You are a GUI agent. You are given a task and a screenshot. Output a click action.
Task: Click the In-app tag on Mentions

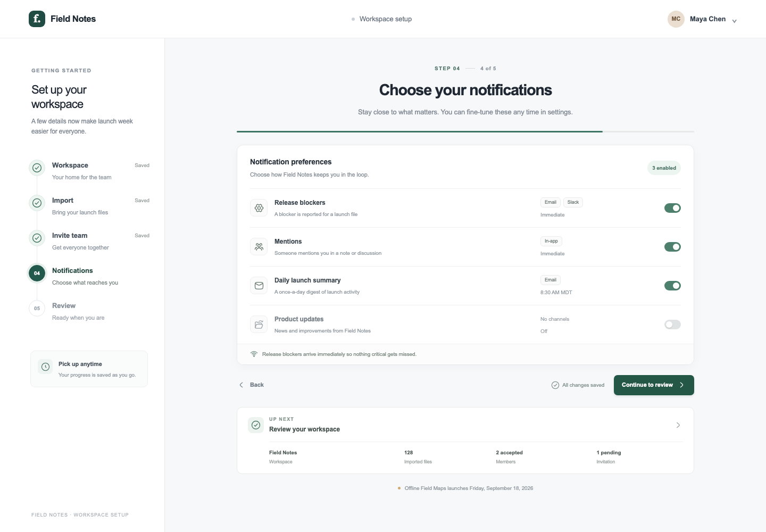551,241
